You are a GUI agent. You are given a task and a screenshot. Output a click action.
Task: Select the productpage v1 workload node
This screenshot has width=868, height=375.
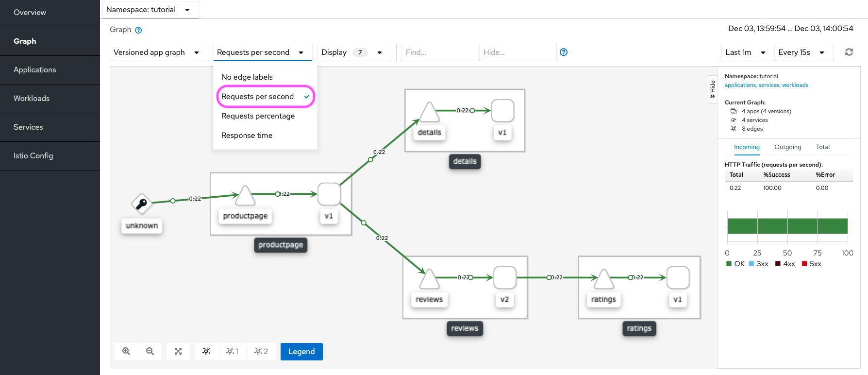coord(329,194)
